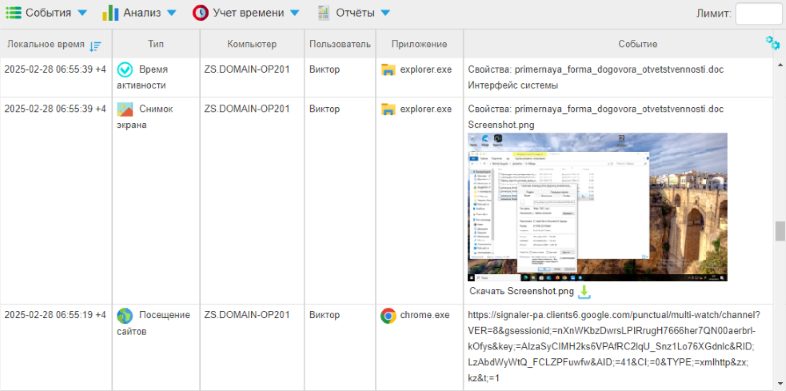Click the Посещение сайтов globe icon
Viewport: 786px width, 391px height.
pos(125,316)
